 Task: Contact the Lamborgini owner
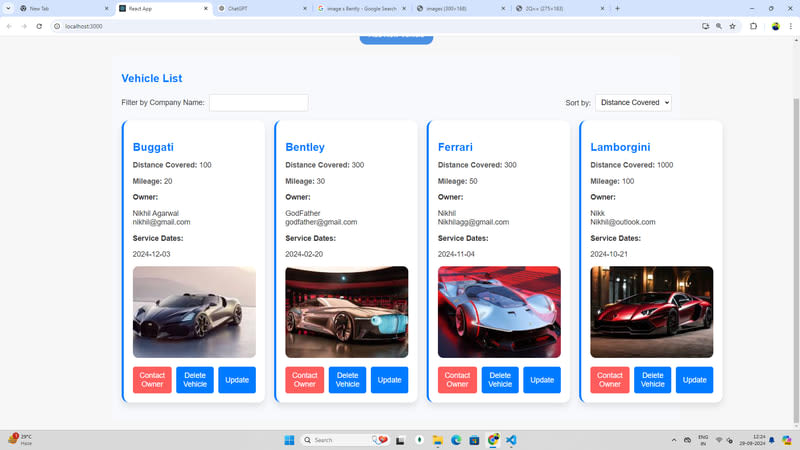[x=610, y=380]
